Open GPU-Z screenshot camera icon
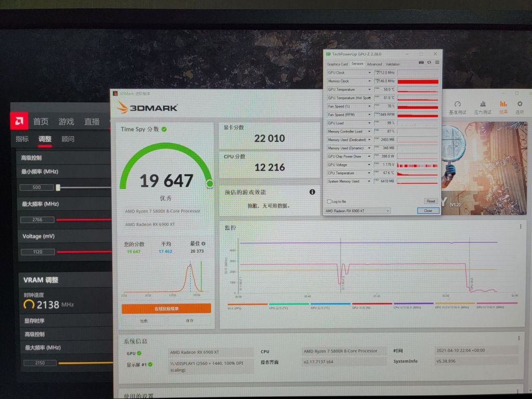The image size is (532, 399). 421,62
